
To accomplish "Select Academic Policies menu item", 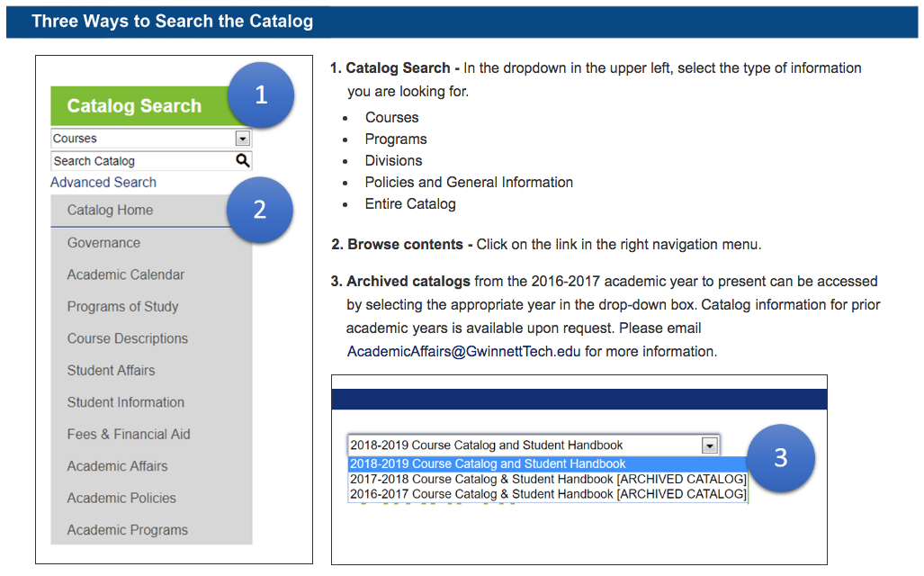I will (121, 499).
